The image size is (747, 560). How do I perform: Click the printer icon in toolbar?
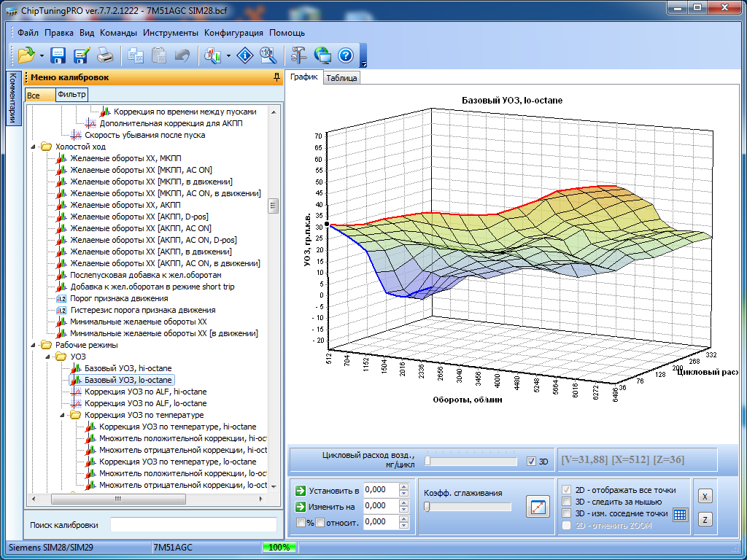pos(105,55)
